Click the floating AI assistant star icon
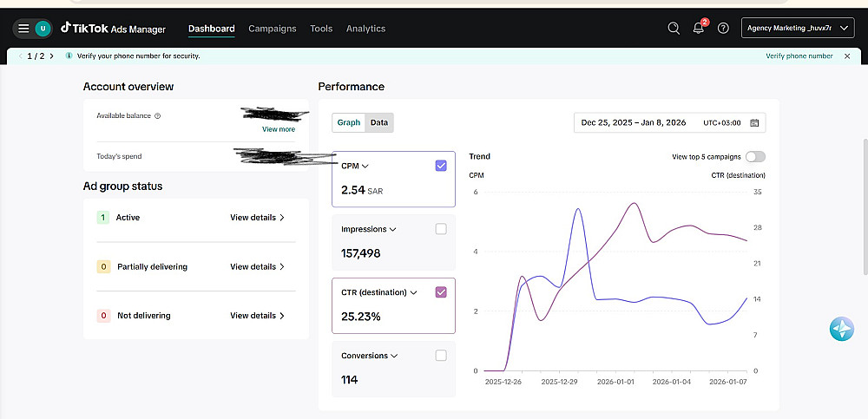Viewport: 868px width, 419px height. [841, 329]
